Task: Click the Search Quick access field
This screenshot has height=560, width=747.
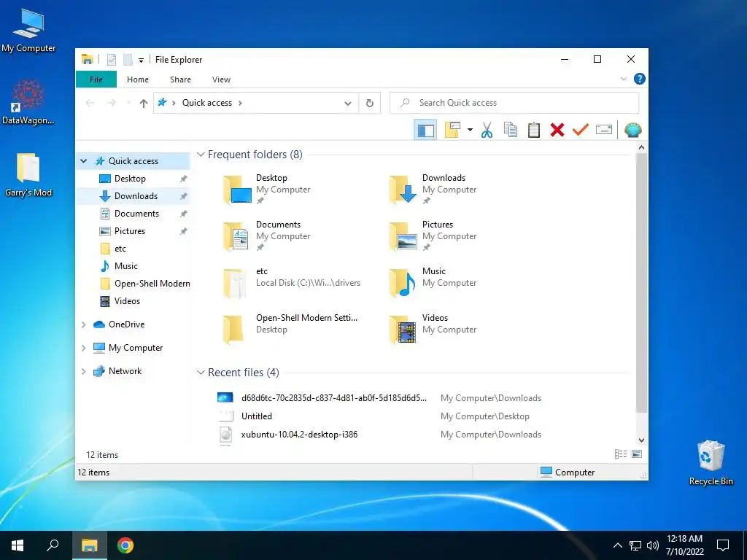Action: coord(514,103)
